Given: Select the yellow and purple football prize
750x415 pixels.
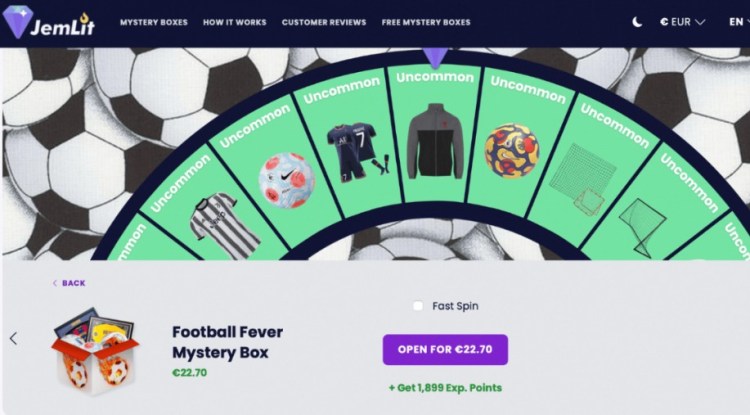Looking at the screenshot, I should tap(512, 151).
